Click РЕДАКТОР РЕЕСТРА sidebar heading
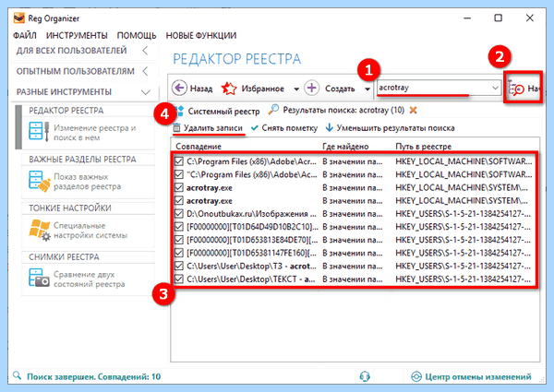 tap(66, 111)
